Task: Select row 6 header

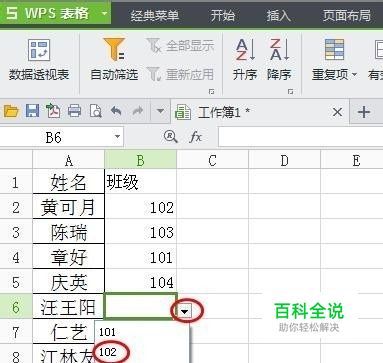Action: click(x=16, y=307)
